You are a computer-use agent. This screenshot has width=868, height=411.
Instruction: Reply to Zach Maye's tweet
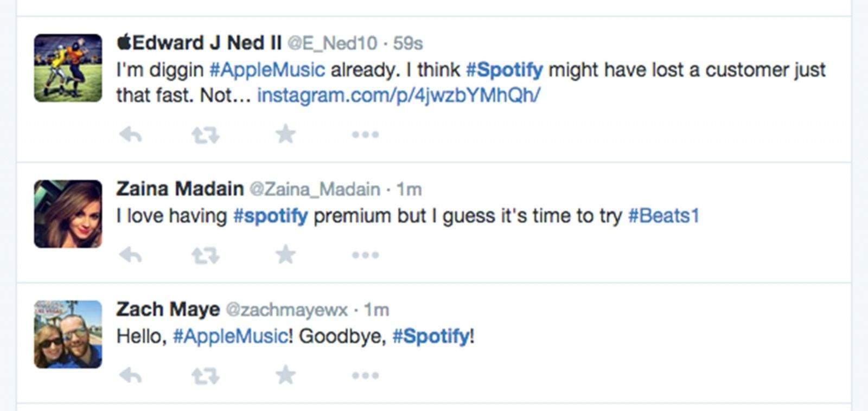pos(131,375)
